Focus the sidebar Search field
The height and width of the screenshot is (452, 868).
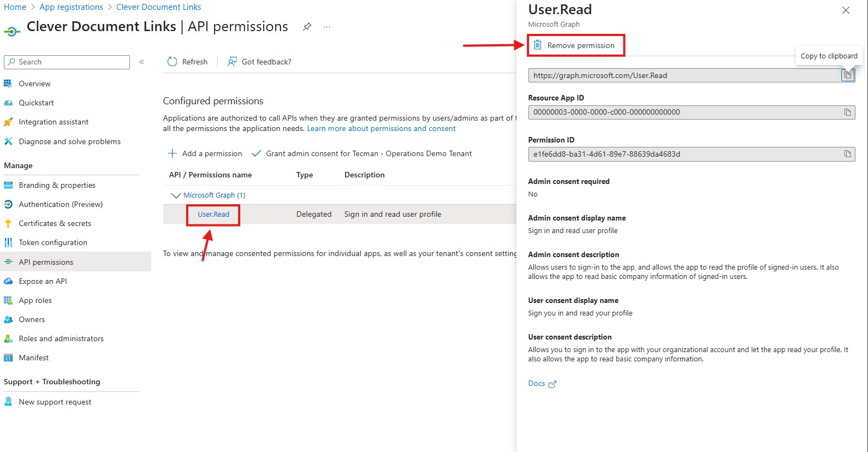pos(67,62)
